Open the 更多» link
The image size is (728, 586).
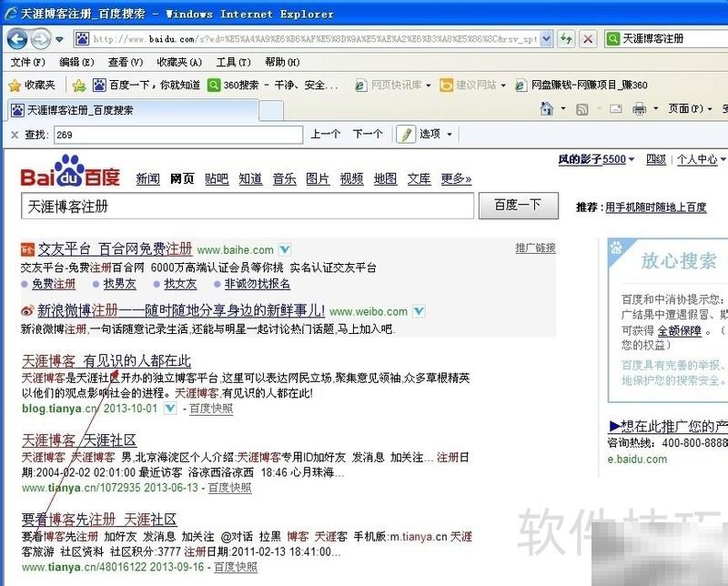[456, 178]
